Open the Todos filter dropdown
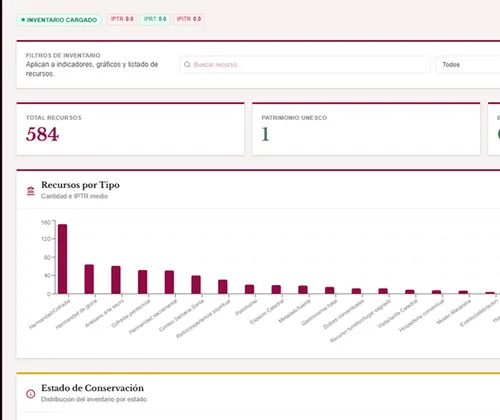Screen dimensions: 500x420 click(x=468, y=64)
